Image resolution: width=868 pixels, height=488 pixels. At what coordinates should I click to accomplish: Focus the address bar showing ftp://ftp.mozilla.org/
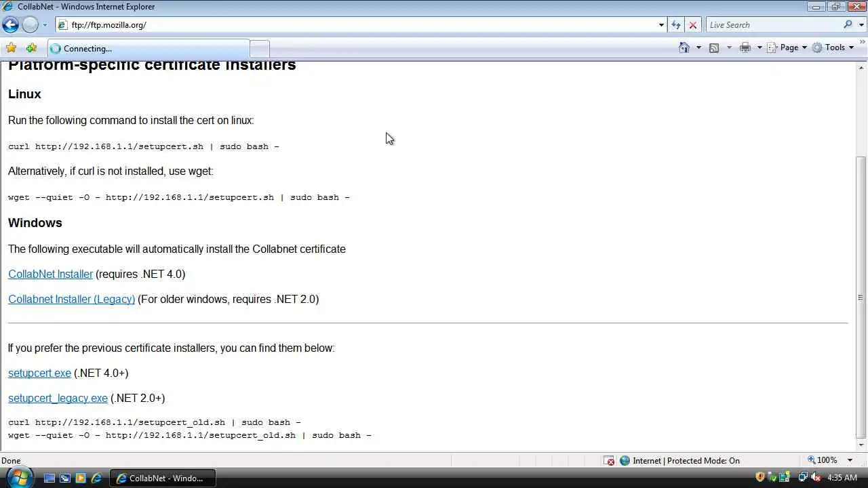pyautogui.click(x=362, y=25)
